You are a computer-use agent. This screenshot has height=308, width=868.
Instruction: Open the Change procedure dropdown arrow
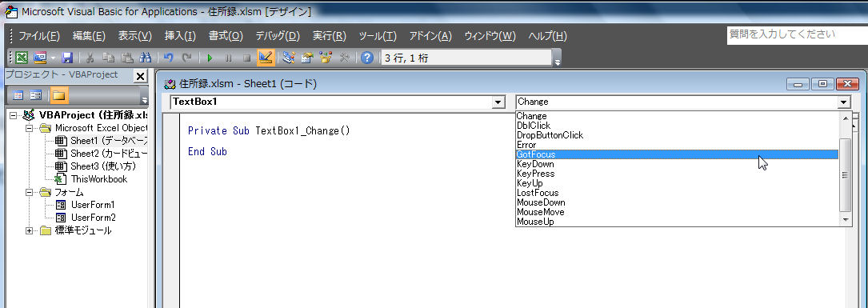(844, 102)
